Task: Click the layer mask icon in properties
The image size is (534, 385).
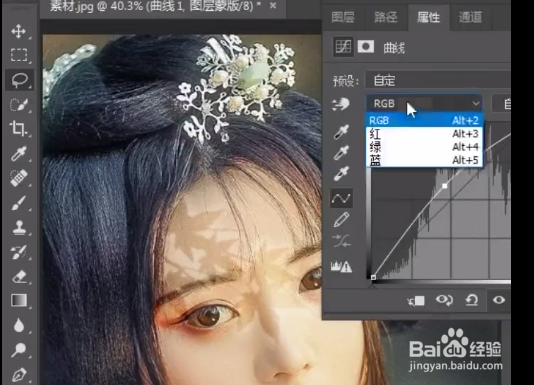Action: (x=366, y=47)
